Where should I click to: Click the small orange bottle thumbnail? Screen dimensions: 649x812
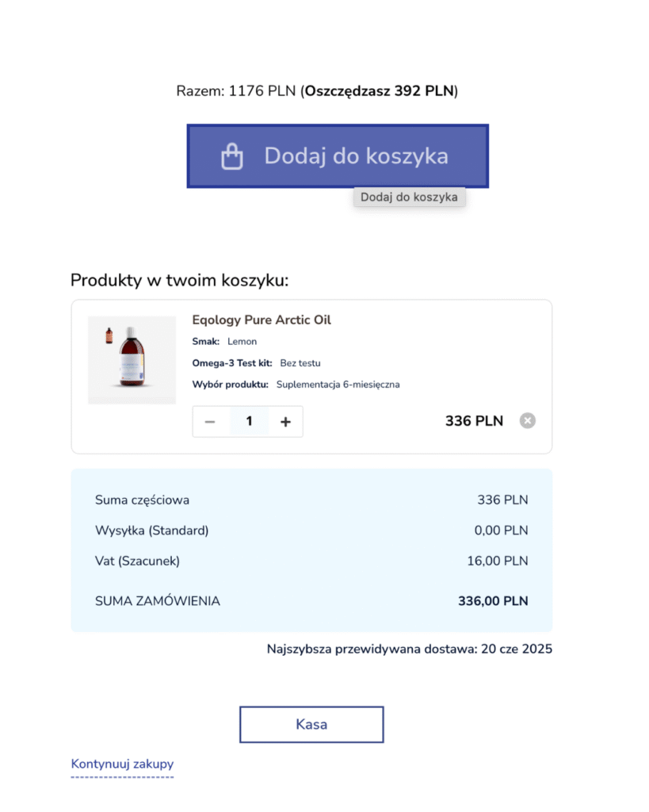click(109, 336)
